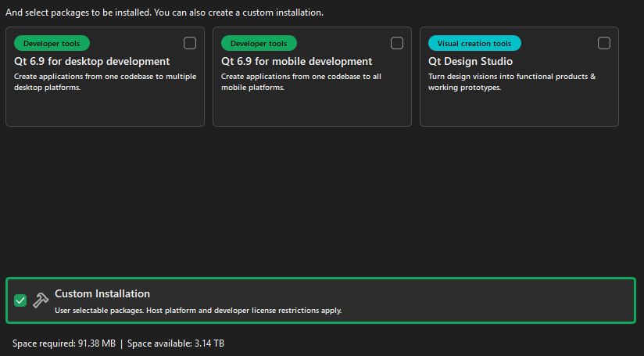Viewport: 644px width, 356px height.
Task: Select the Qt 6.9 for desktop development title
Action: click(x=92, y=61)
